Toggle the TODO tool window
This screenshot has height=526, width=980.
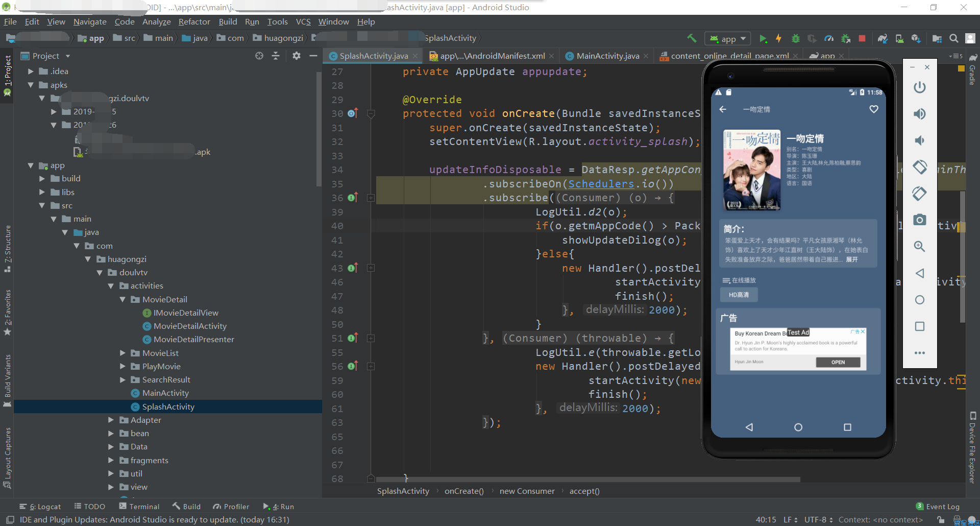(90, 507)
